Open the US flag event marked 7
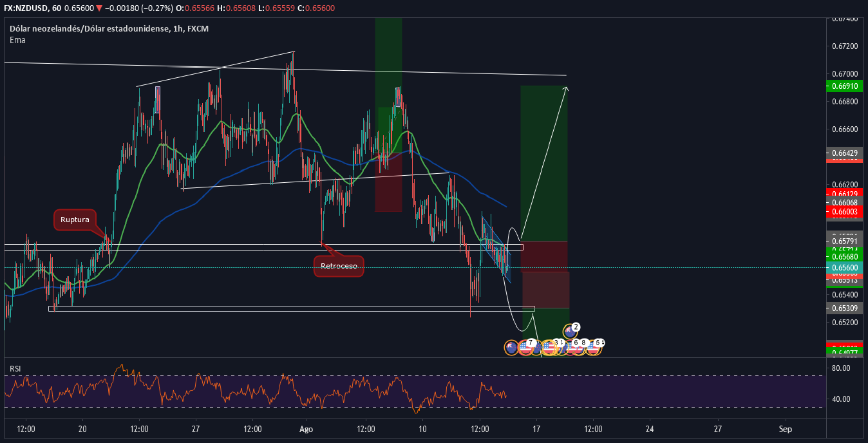The height and width of the screenshot is (443, 868). coord(526,348)
